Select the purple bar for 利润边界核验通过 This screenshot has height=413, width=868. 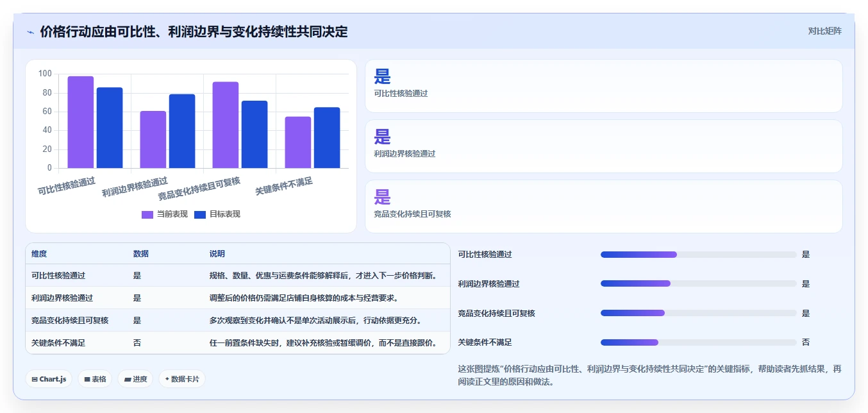[153, 140]
